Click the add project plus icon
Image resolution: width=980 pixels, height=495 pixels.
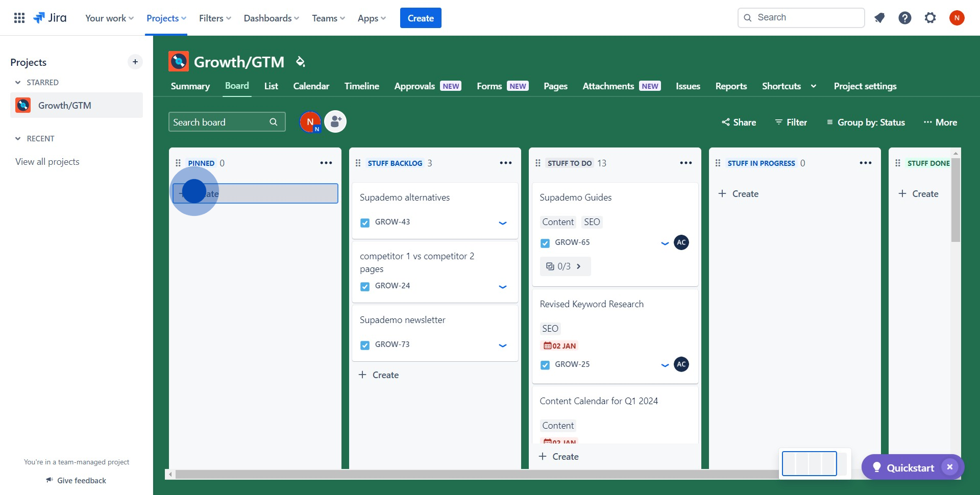(x=135, y=62)
